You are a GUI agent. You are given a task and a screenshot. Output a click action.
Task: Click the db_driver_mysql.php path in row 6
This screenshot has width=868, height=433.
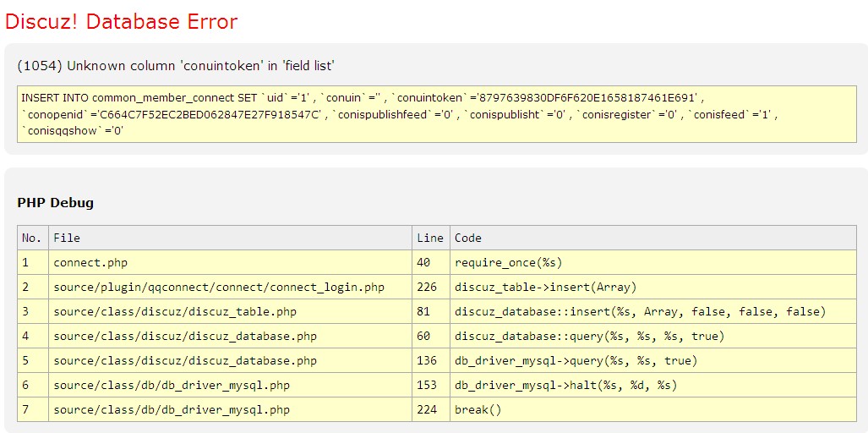click(x=172, y=386)
